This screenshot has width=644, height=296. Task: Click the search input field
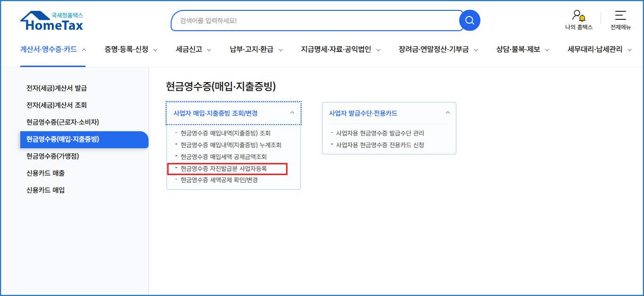(x=316, y=20)
